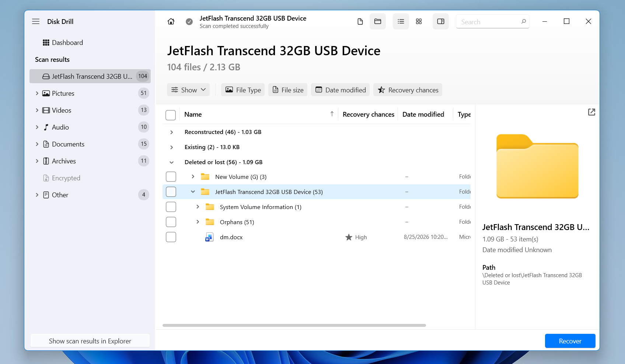Expand the System Volume Information folder
Screen dimensions: 625x364
(x=198, y=207)
